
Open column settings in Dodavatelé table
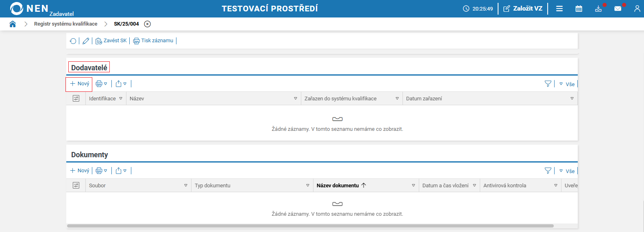[76, 98]
